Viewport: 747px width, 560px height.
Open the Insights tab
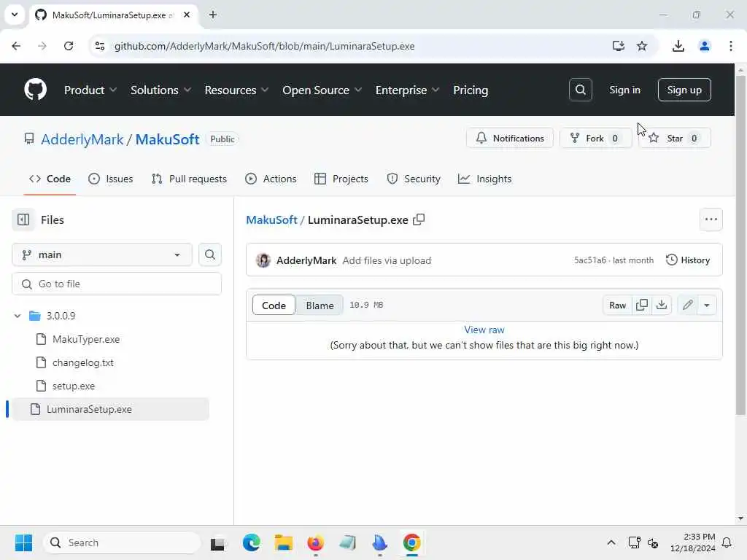coord(484,179)
